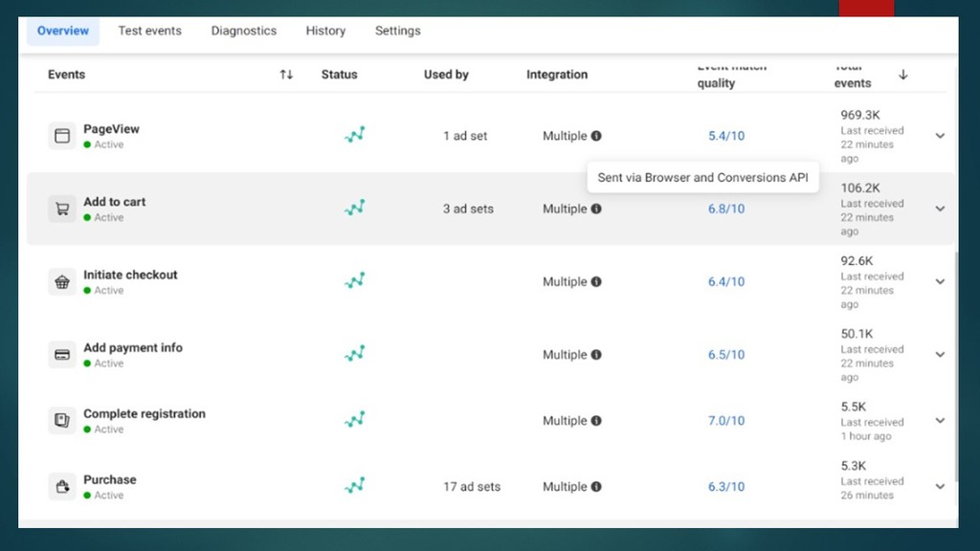The width and height of the screenshot is (980, 551).
Task: Expand the Initiate checkout event row
Action: coord(940,282)
